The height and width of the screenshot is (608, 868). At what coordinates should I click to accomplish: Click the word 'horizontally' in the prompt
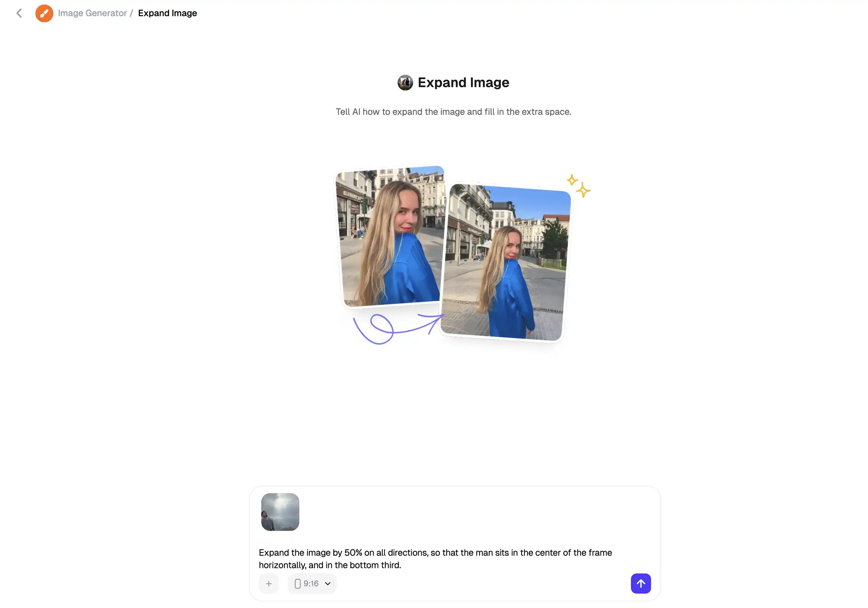point(282,565)
